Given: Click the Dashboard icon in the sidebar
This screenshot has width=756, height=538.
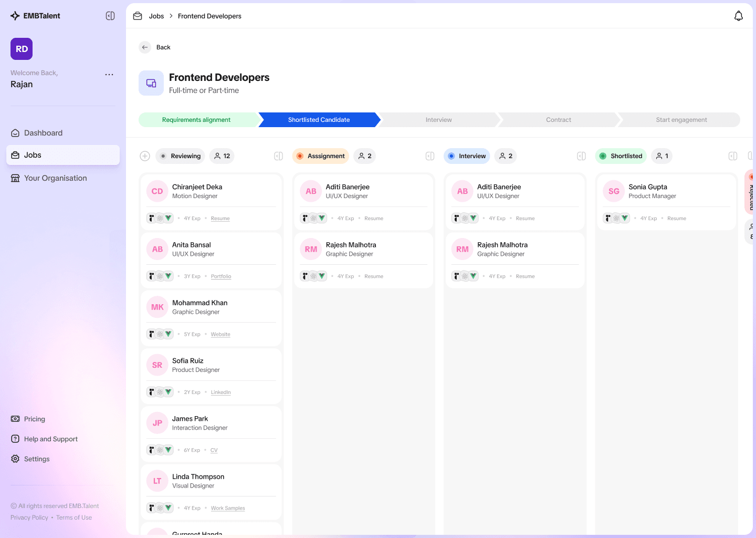Looking at the screenshot, I should point(15,132).
